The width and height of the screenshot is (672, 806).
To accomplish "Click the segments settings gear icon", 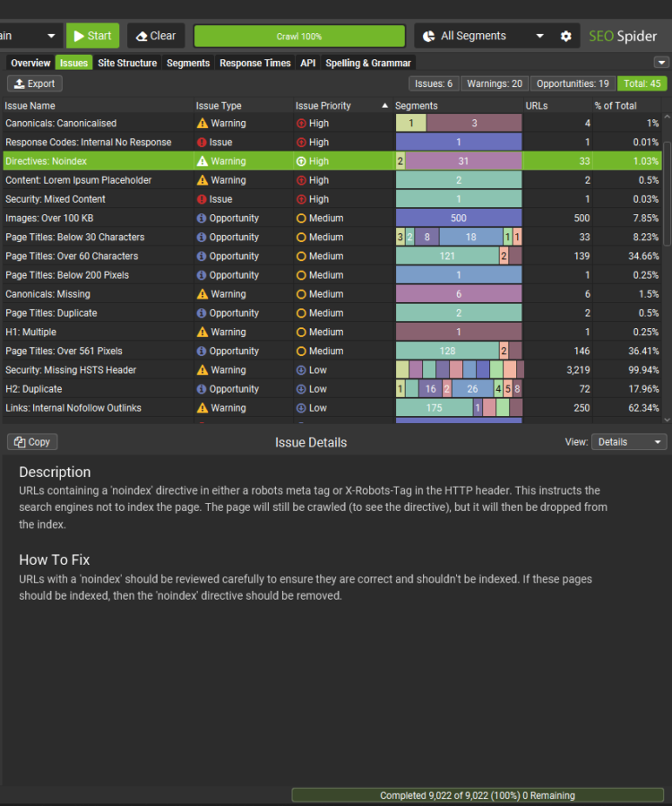I will click(x=565, y=36).
